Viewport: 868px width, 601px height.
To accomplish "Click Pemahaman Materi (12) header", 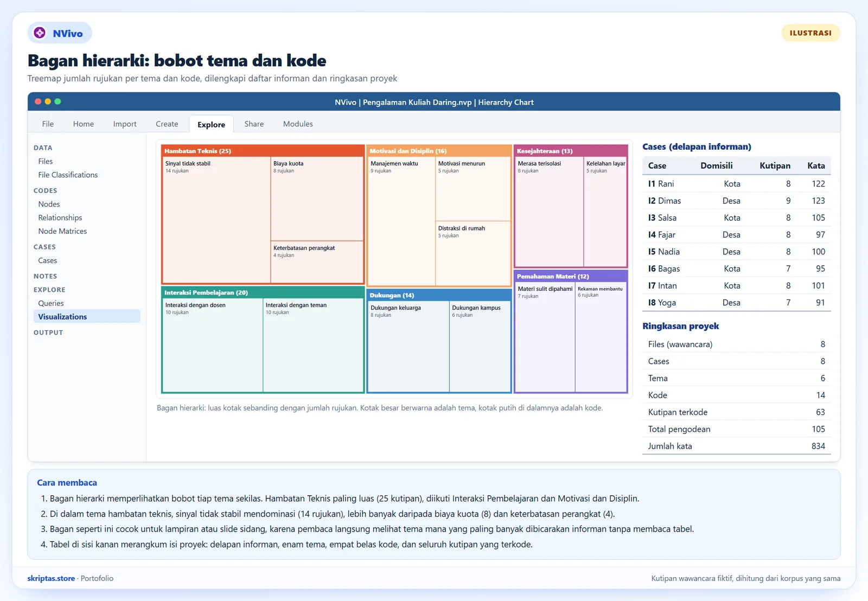I will coord(571,276).
